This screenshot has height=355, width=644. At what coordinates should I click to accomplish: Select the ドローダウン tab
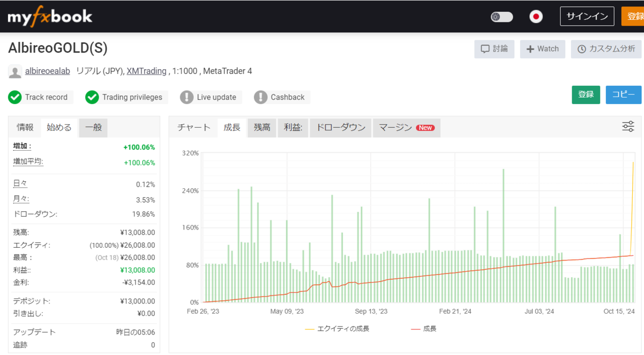(x=341, y=128)
